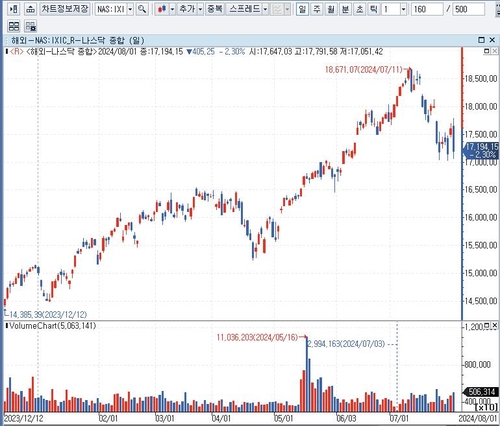
Task: Click the 05/01 date axis label
Action: (283, 418)
